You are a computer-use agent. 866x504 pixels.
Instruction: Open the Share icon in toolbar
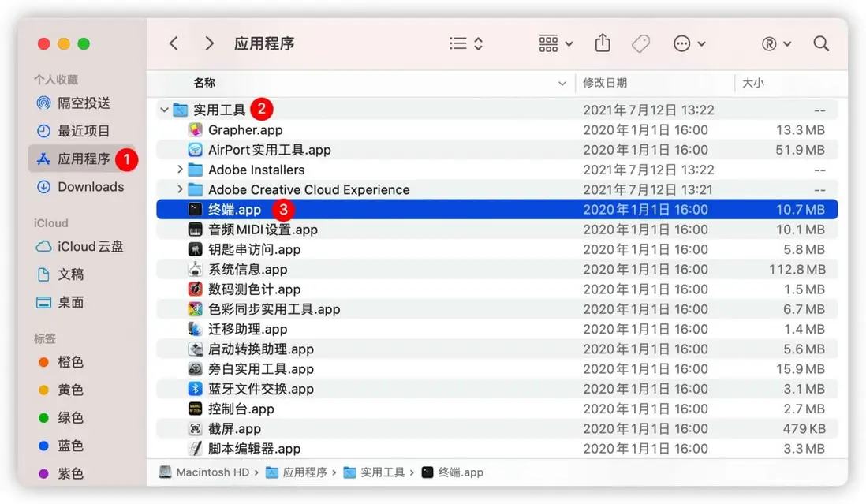point(602,43)
